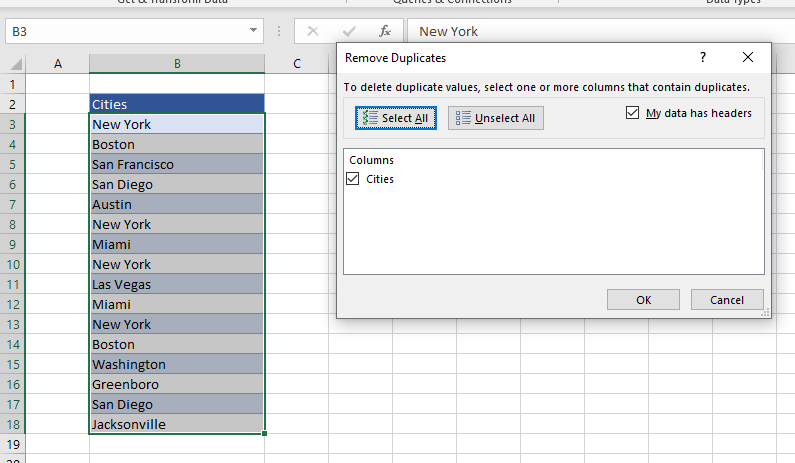795x463 pixels.
Task: Select the Jacksonville cell
Action: pos(177,424)
